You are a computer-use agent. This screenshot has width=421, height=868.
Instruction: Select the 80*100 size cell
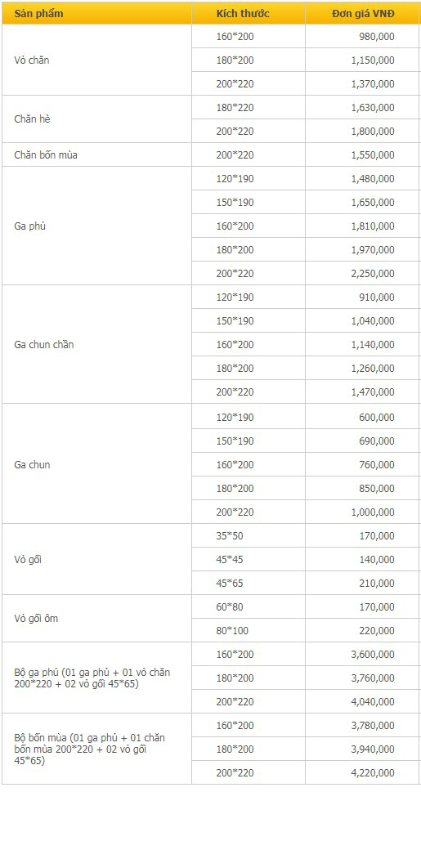coord(249,630)
